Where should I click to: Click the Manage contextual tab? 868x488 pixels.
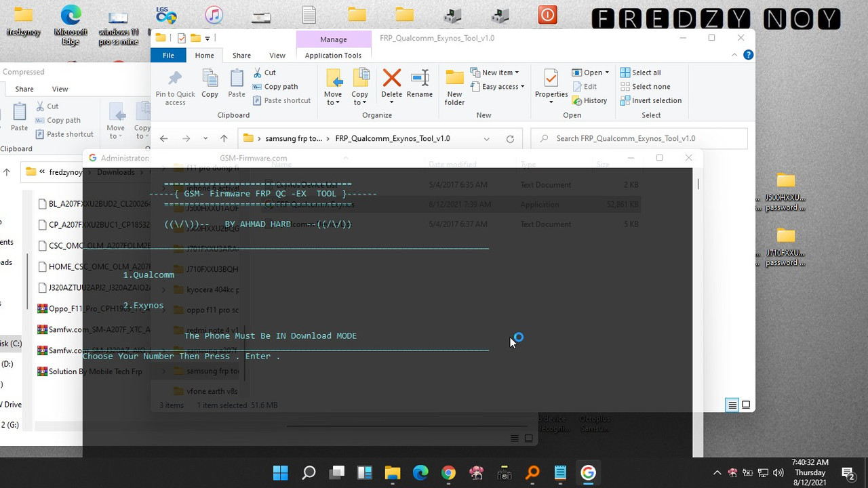pos(334,39)
